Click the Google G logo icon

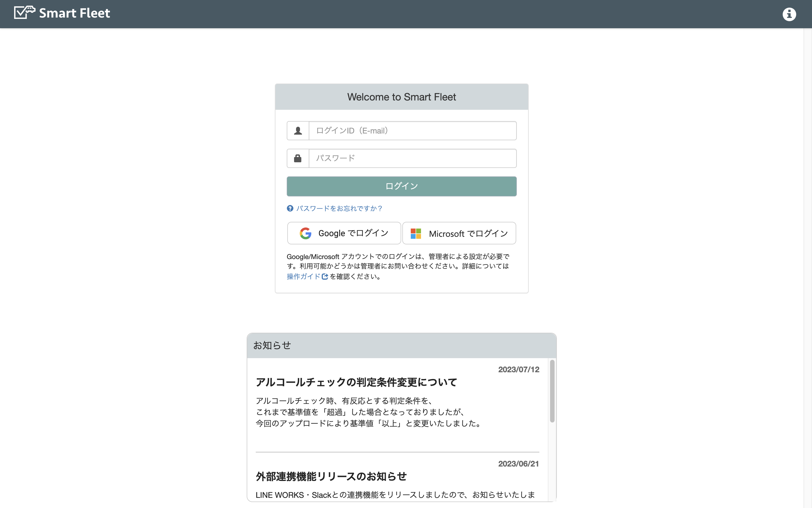point(305,233)
